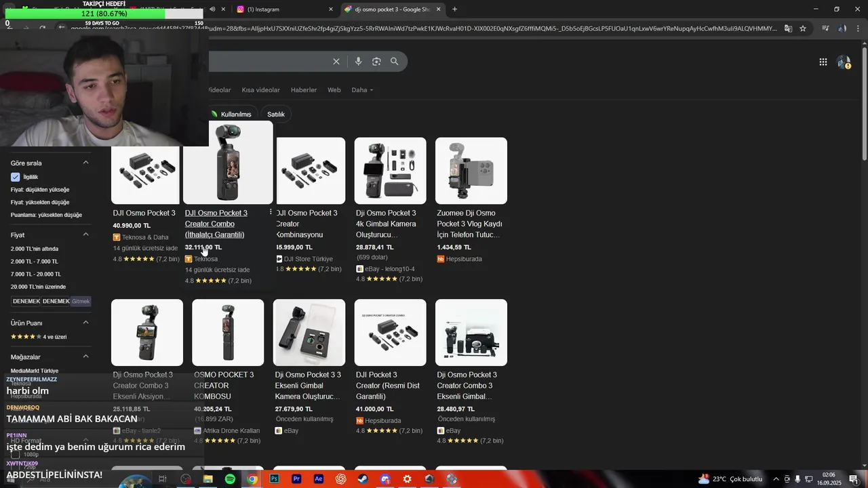This screenshot has width=868, height=488.
Task: Open Google Lens image search
Action: [376, 62]
